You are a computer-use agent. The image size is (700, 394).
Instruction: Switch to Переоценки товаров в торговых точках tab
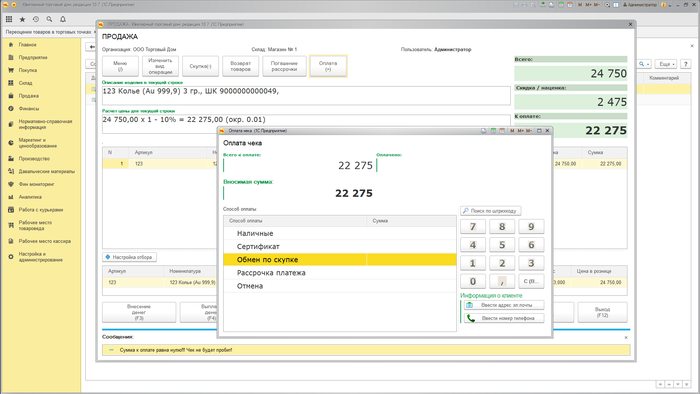pos(49,32)
